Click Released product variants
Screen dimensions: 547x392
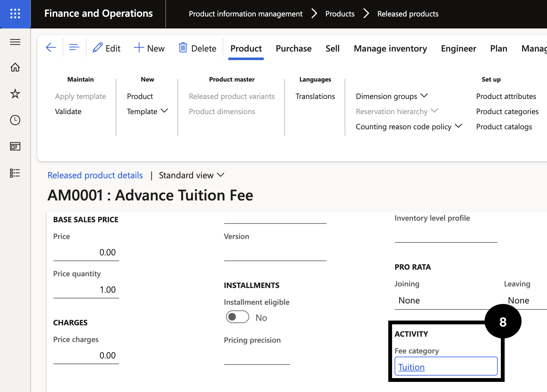(x=232, y=96)
